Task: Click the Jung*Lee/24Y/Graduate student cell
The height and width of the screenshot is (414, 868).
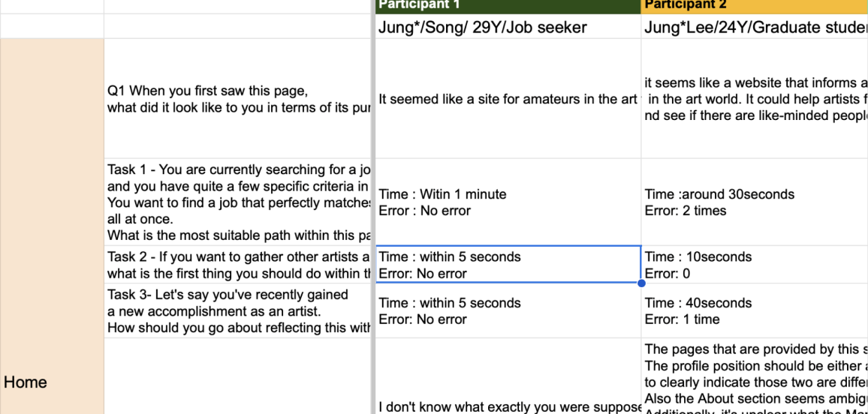Action: pos(754,28)
